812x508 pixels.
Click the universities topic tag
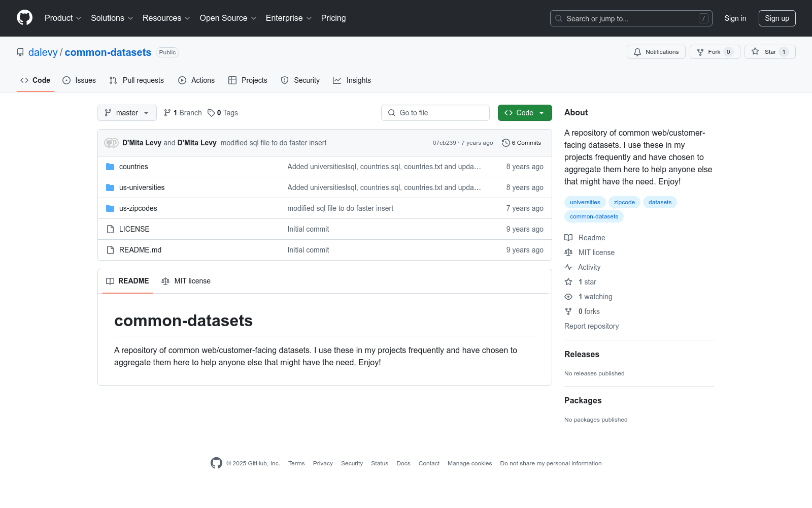(585, 202)
